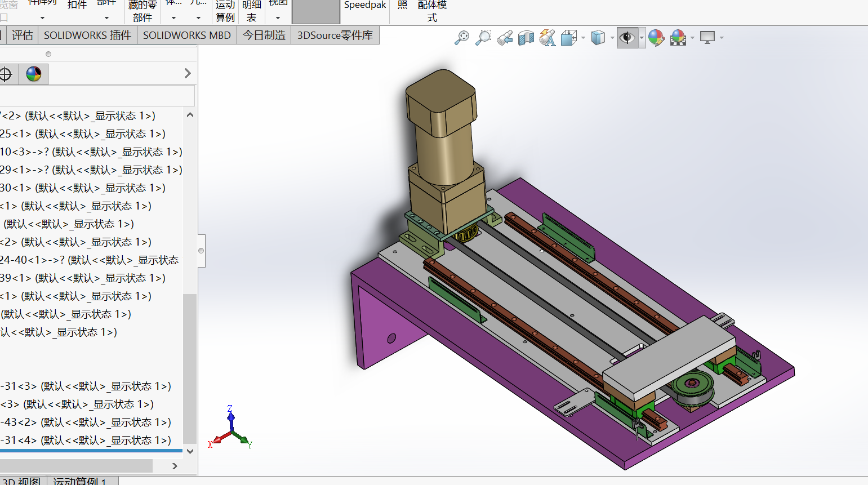This screenshot has width=868, height=485.
Task: Expand the manager panel tabs chevron
Action: tap(188, 74)
